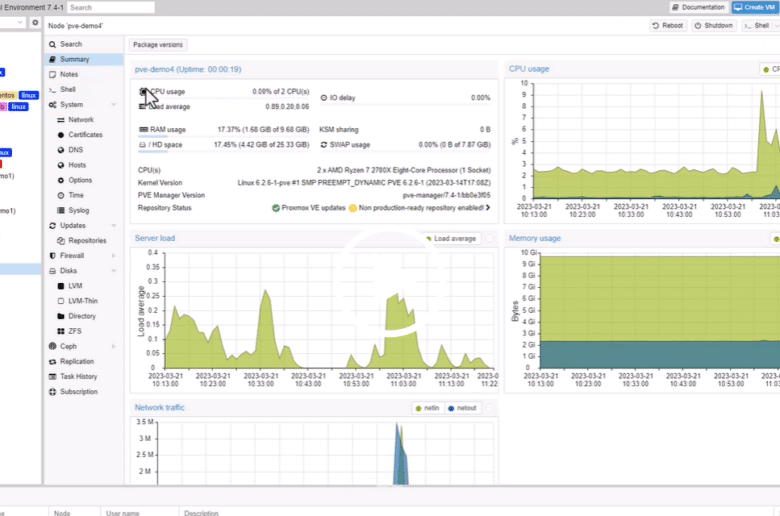The width and height of the screenshot is (780, 516).
Task: Expand the Firewall section arrow
Action: (114, 256)
